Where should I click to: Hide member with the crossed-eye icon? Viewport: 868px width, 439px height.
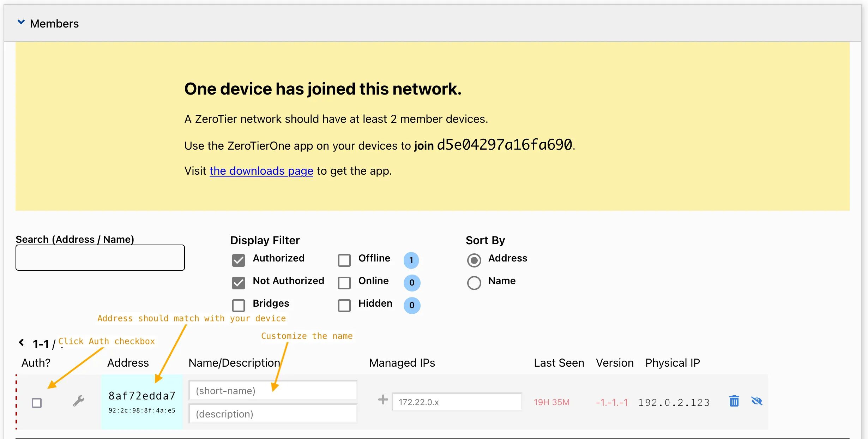click(757, 401)
